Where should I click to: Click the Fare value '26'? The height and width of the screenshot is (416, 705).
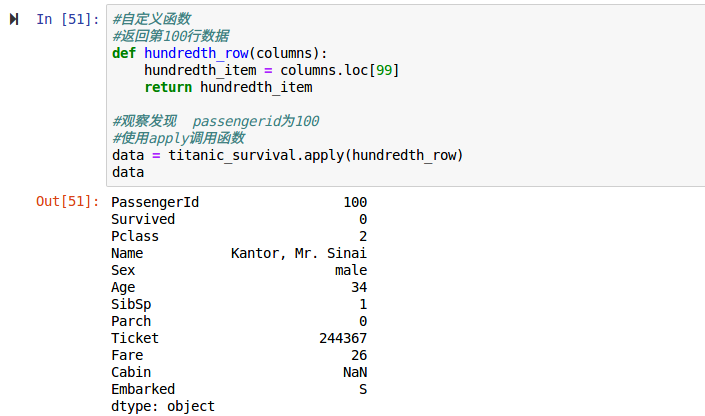359,355
